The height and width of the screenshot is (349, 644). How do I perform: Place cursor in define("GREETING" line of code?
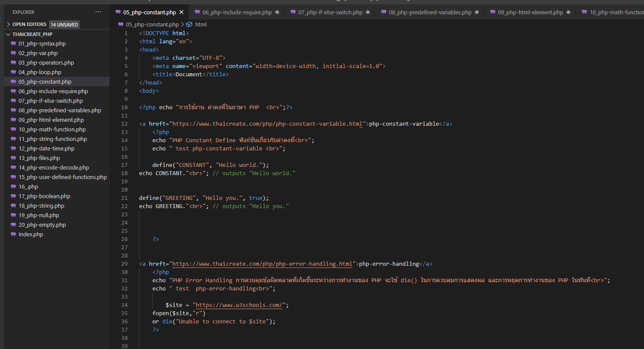(204, 198)
